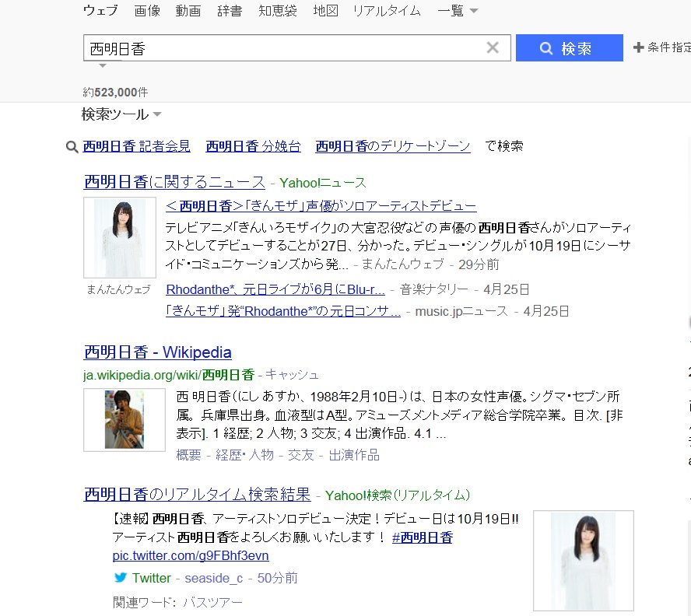Screen dimensions: 691x616
Task: Jump to the 出演作品 section link
Action: [354, 455]
